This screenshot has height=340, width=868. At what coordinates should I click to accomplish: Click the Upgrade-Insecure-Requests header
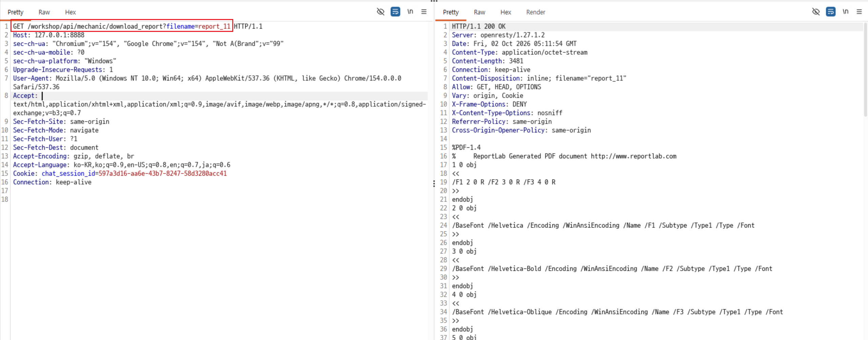coord(63,70)
